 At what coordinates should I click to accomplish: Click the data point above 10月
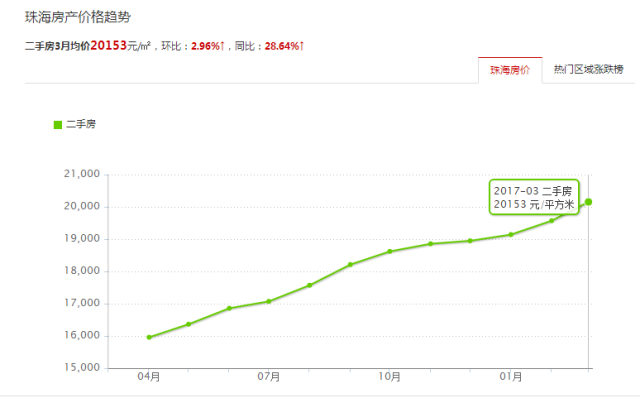(x=390, y=251)
